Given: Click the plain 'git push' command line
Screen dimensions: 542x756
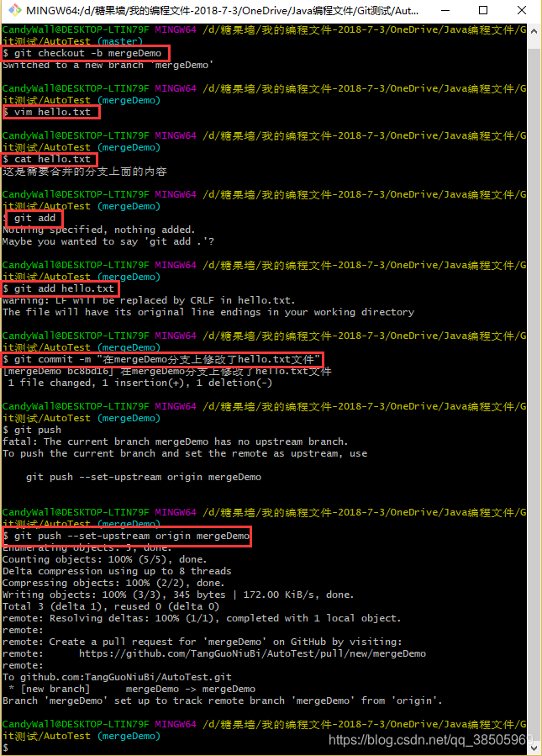Looking at the screenshot, I should pyautogui.click(x=32, y=430).
